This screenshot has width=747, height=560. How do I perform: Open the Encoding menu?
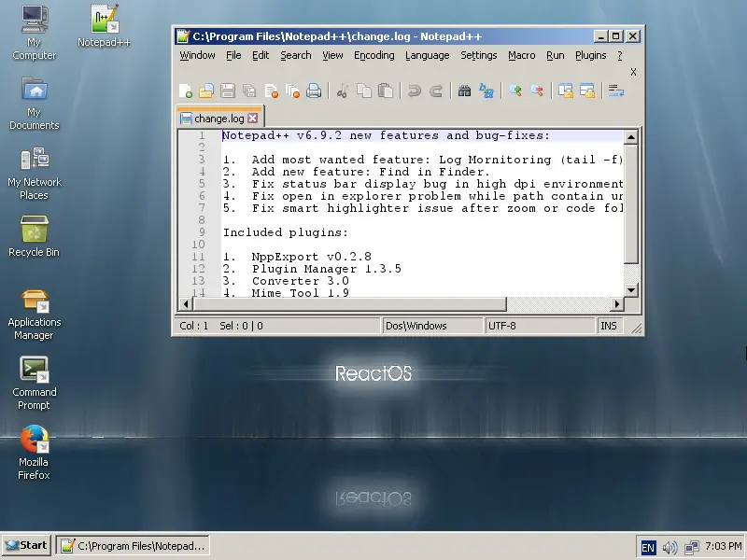coord(374,55)
